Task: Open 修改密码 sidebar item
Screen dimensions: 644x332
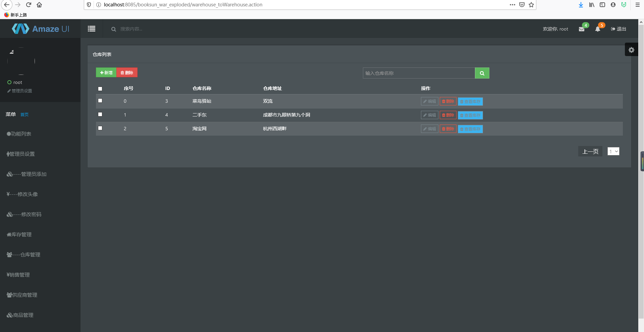Action: pyautogui.click(x=24, y=214)
